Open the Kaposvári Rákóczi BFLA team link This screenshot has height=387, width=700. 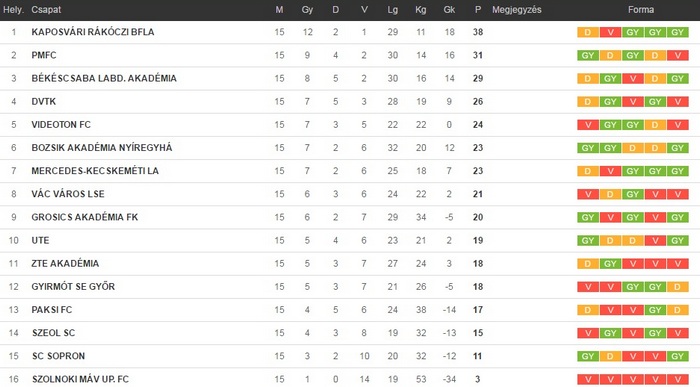tap(93, 32)
